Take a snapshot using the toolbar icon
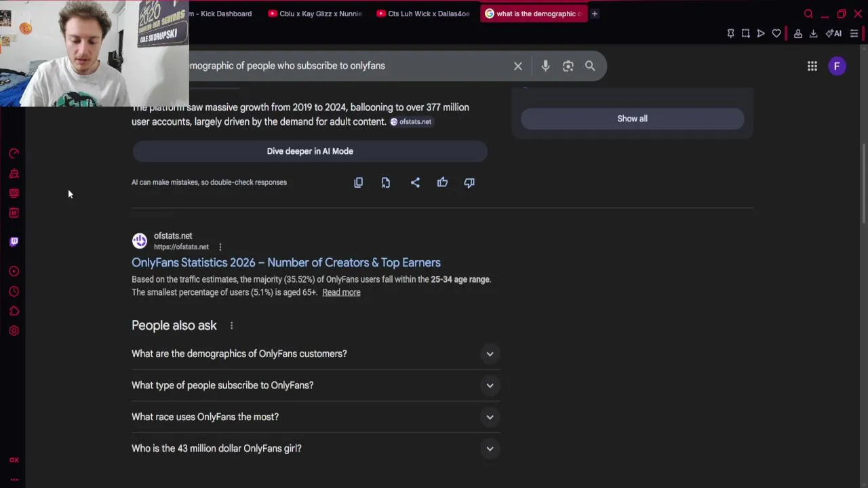Screen dimensions: 868x488 click(x=745, y=33)
